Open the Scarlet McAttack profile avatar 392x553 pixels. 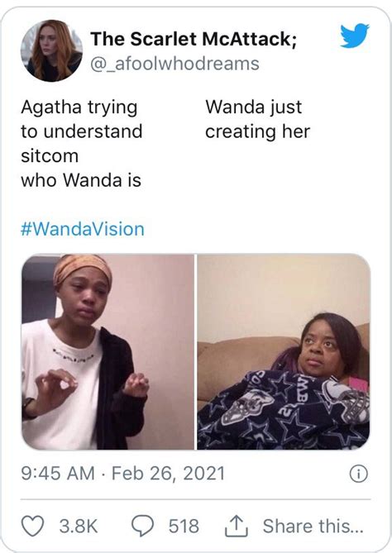(x=51, y=50)
